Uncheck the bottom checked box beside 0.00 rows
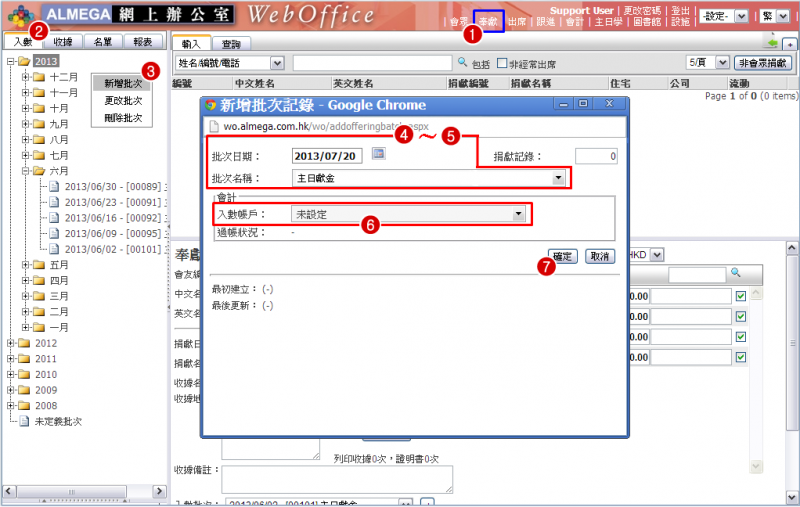This screenshot has width=800, height=507. (x=741, y=358)
